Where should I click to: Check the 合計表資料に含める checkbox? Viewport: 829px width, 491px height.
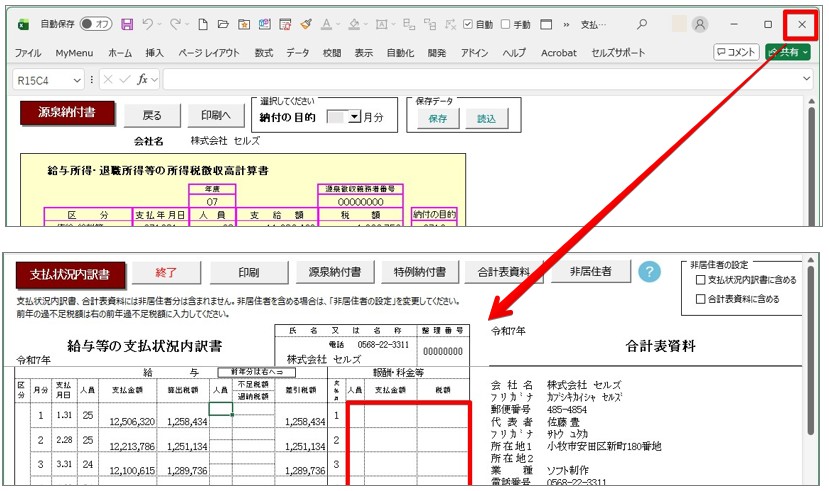point(700,298)
